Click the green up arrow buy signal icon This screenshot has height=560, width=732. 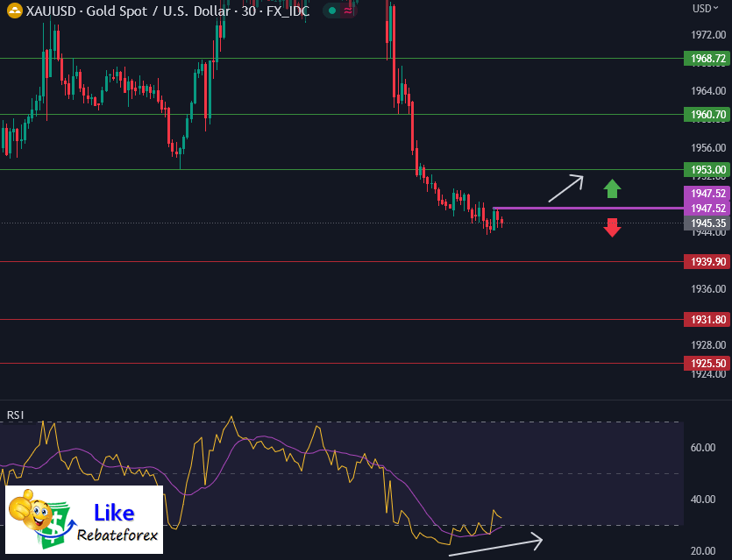pyautogui.click(x=613, y=188)
